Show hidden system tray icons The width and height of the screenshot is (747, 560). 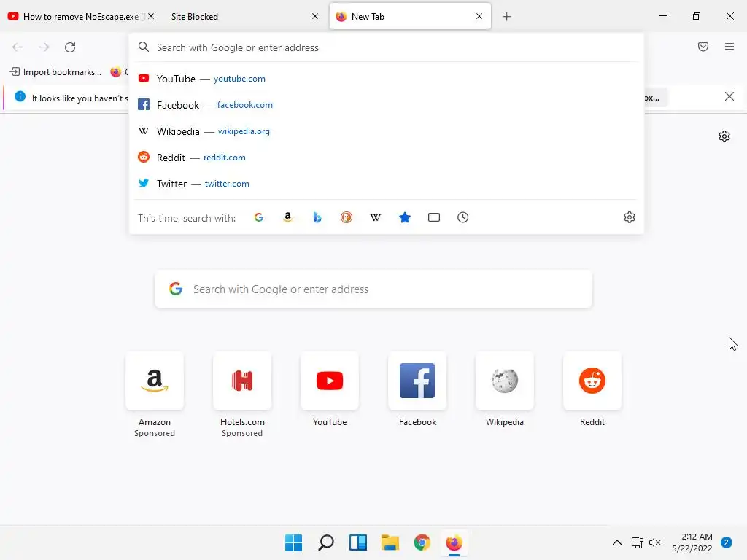click(x=617, y=542)
